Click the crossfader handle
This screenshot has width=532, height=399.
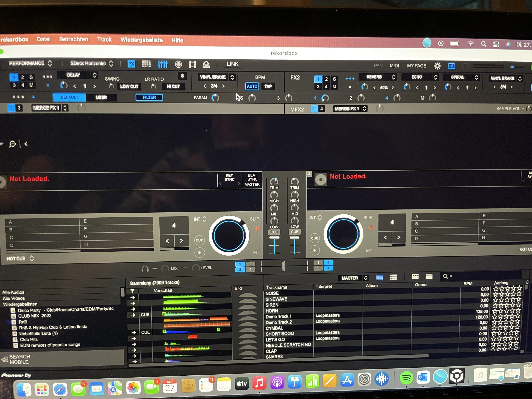(284, 266)
